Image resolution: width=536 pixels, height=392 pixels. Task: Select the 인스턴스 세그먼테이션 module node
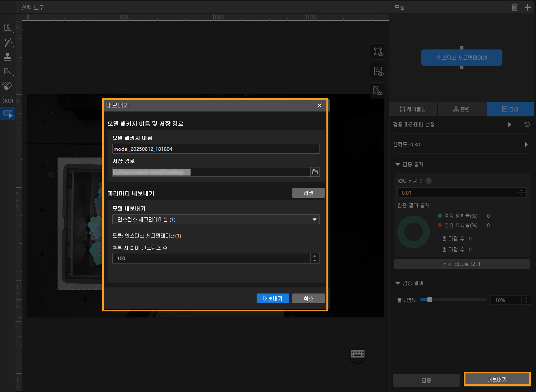point(462,58)
